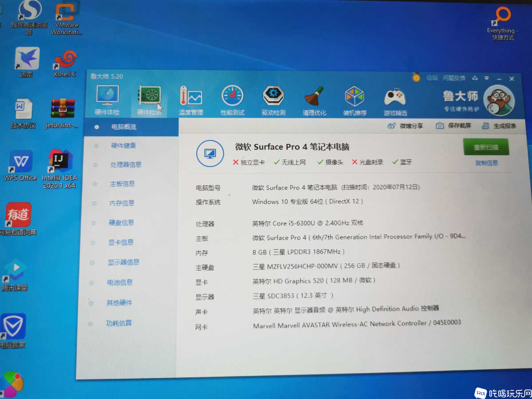The image size is (532, 399).
Task: Click the Windows 10 专业版 64位 operating system value
Action: point(308,202)
